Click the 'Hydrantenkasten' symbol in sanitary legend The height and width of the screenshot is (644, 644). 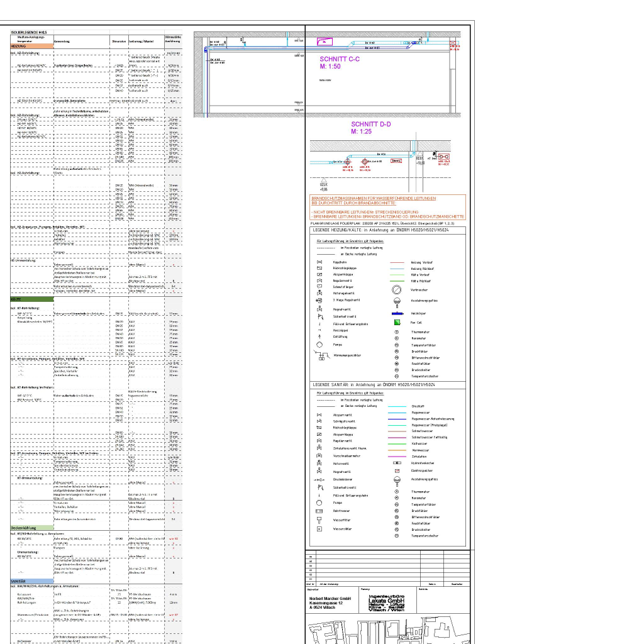click(x=397, y=463)
